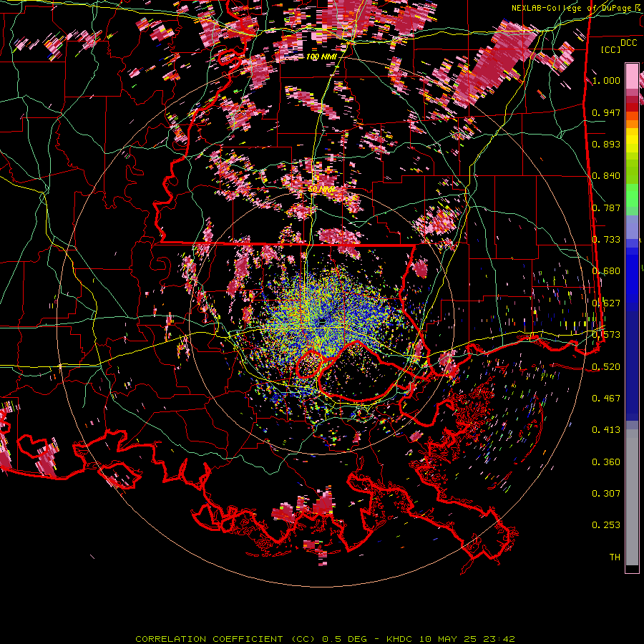Select the 0.733 scale value
Image resolution: width=644 pixels, height=644 pixels.
[x=606, y=240]
